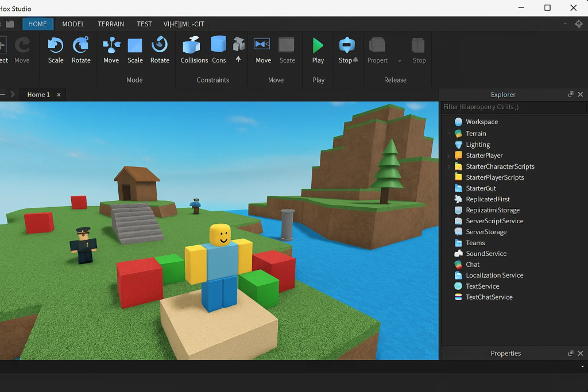Select Localization Service in the tree
588x392 pixels.
coord(494,275)
